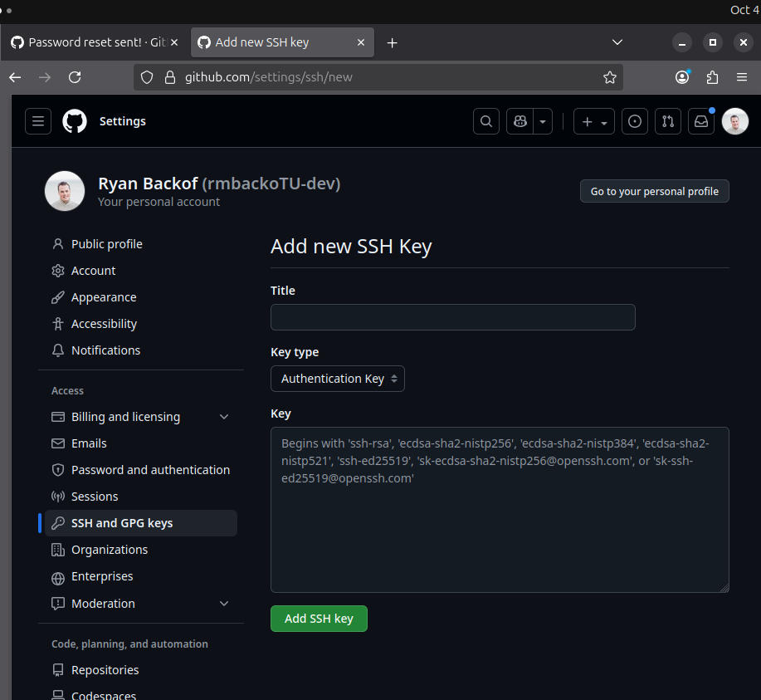Screen dimensions: 761x700
Task: Open the Pull requests icon in header
Action: [x=668, y=121]
